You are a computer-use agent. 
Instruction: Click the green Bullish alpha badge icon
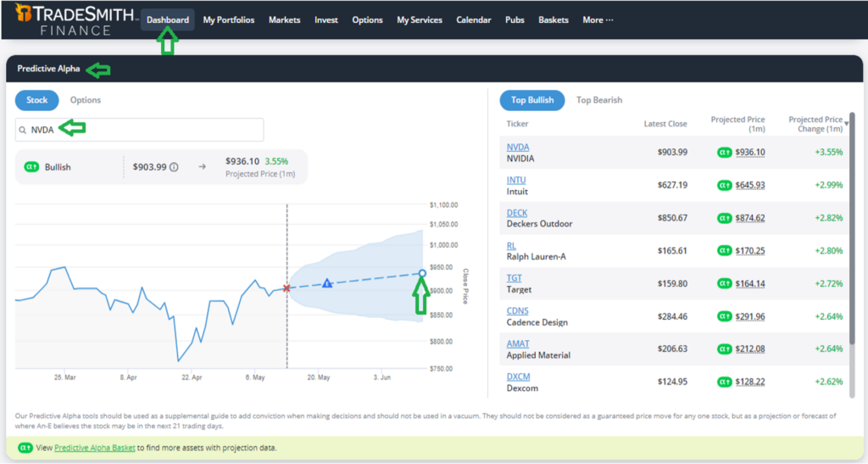[x=31, y=166]
